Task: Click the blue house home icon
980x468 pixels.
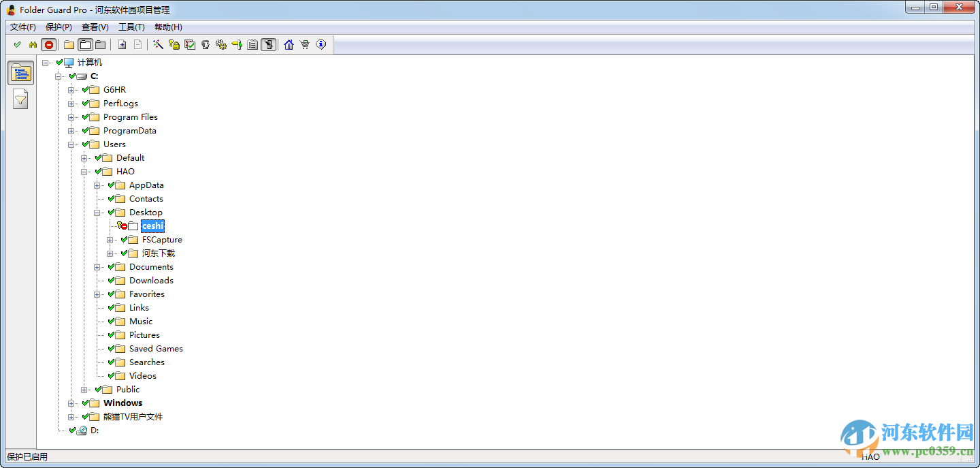Action: [x=289, y=45]
